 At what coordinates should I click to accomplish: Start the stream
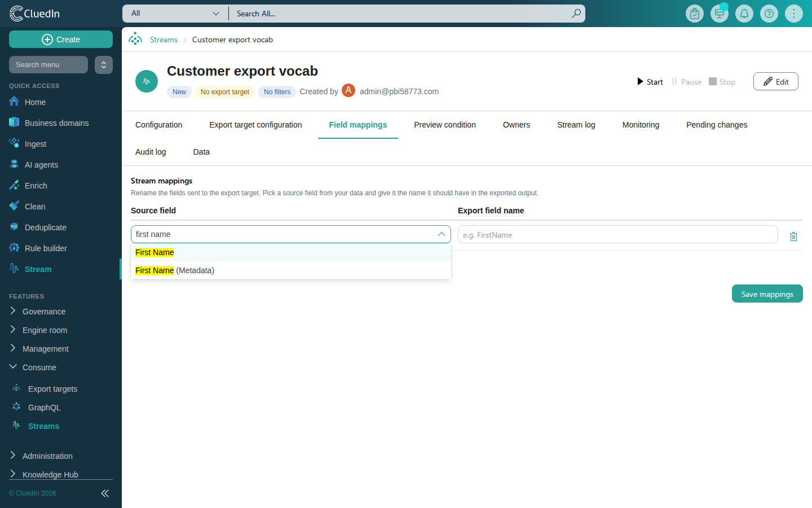pyautogui.click(x=650, y=82)
